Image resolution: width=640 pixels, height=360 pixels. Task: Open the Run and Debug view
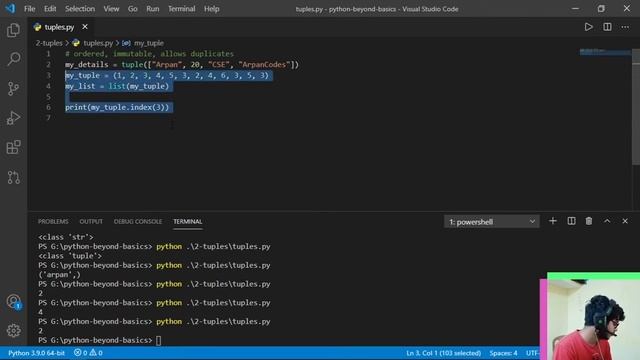[x=13, y=118]
